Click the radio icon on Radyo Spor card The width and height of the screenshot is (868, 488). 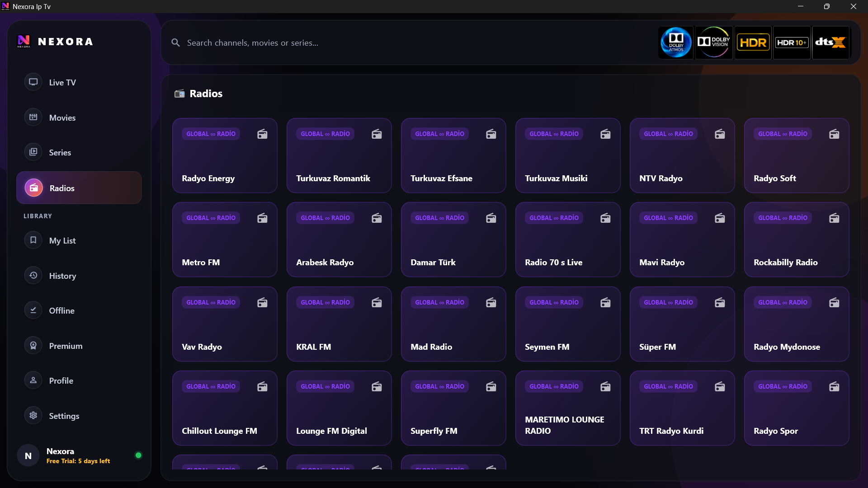click(834, 386)
